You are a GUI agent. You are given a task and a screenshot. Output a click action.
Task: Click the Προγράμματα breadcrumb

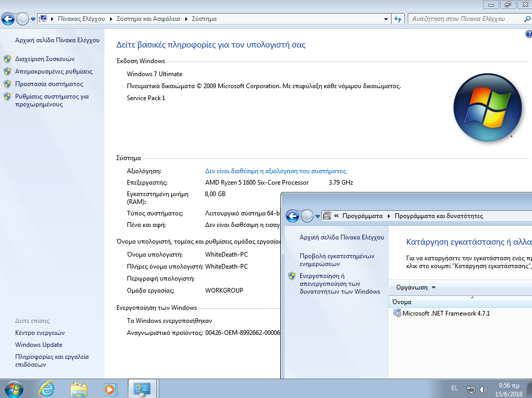(x=362, y=216)
